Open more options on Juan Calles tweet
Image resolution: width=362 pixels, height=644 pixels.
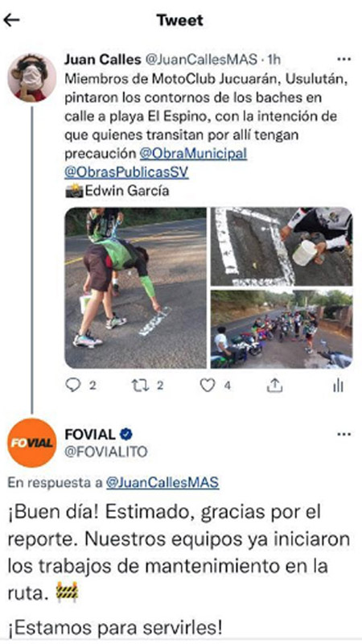pos(343,60)
